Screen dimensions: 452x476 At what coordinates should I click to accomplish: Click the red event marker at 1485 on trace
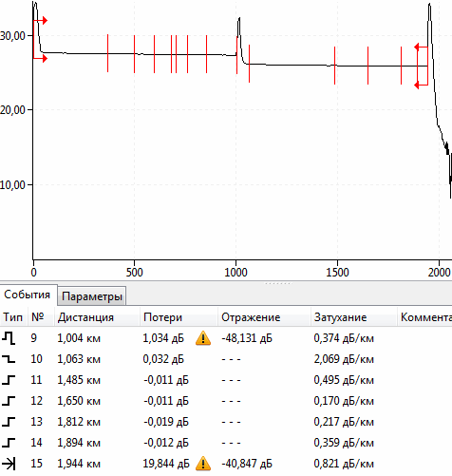tap(334, 66)
